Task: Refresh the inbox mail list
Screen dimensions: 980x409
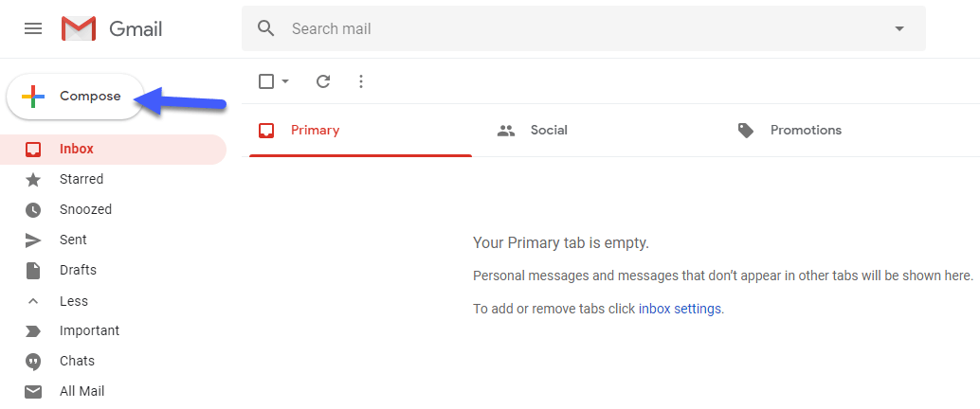Action: tap(323, 81)
